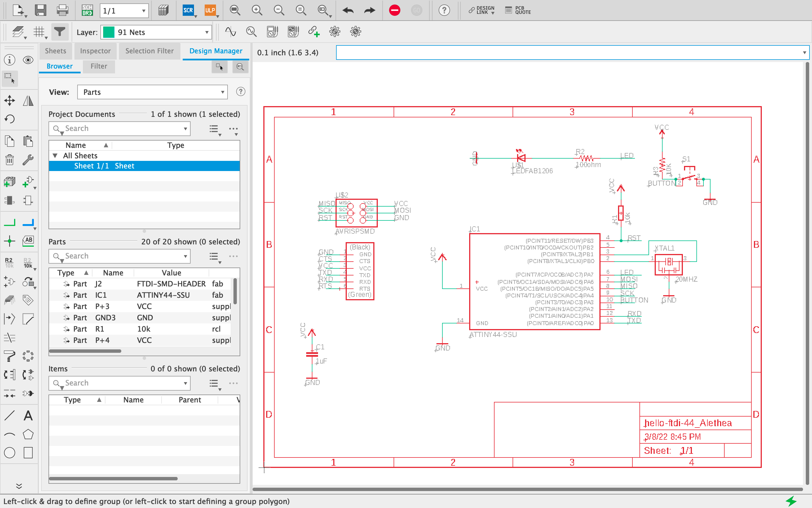Click the command line input field
812x508 pixels.
tap(572, 53)
